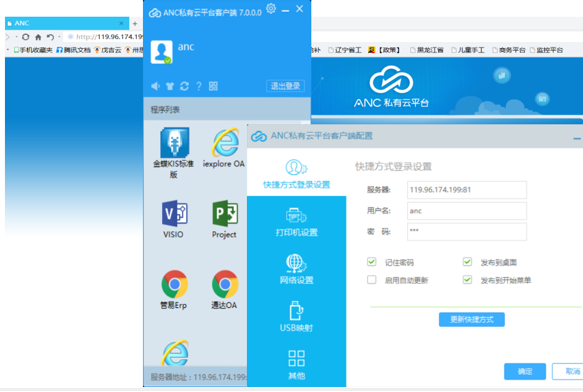This screenshot has height=392, width=583.
Task: Open 辽宁省工 bookmark
Action: pos(345,50)
